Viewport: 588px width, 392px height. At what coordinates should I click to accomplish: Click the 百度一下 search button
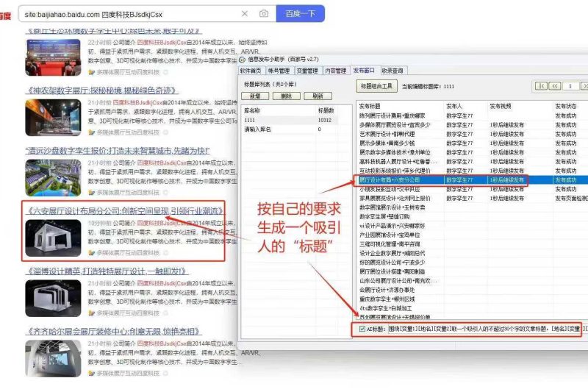pyautogui.click(x=301, y=14)
